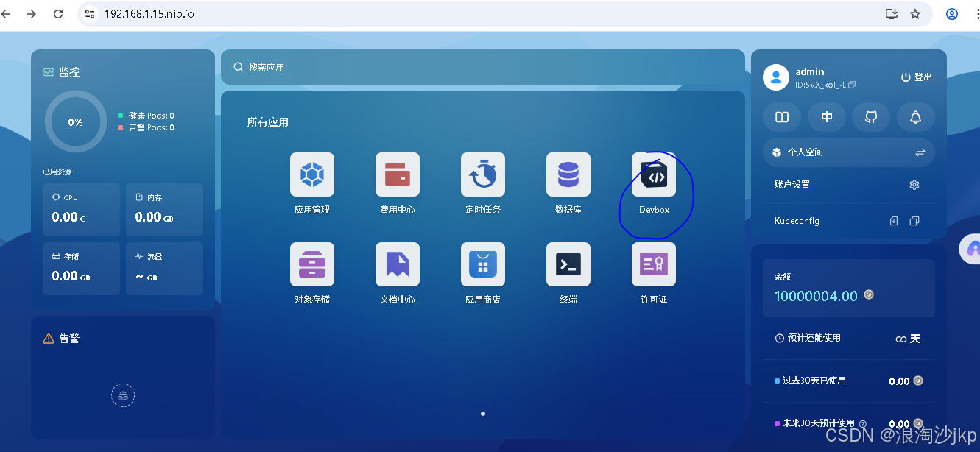Click the 告警 warning triangle icon

(x=49, y=339)
